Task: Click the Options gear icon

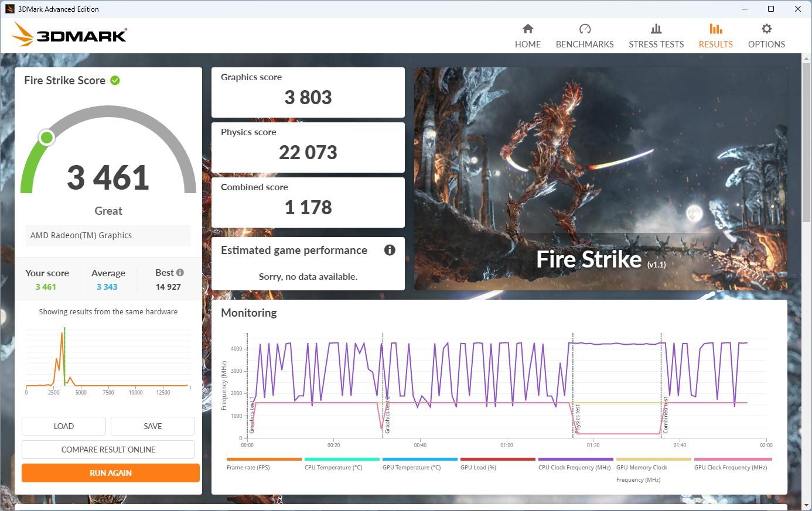Action: 766,29
